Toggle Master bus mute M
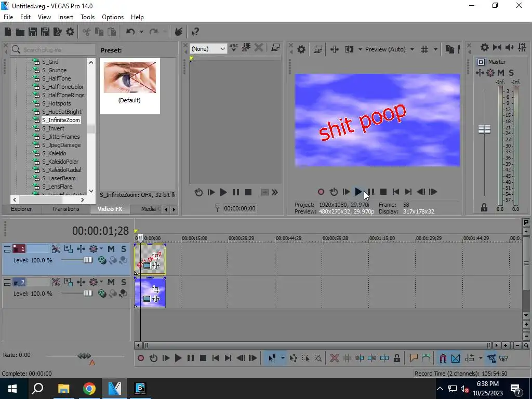This screenshot has width=532, height=399. click(501, 73)
